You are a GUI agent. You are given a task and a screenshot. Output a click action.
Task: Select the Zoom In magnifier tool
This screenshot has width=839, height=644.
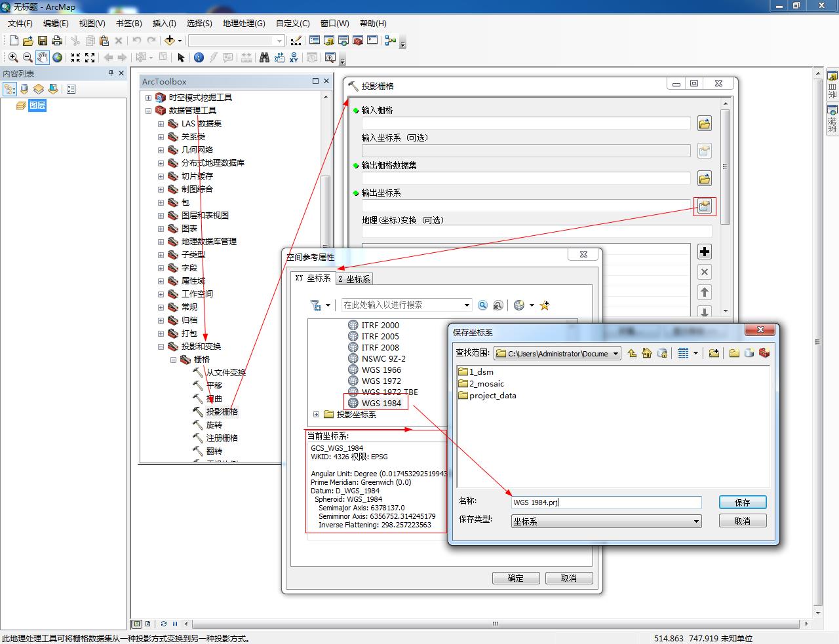pyautogui.click(x=13, y=58)
